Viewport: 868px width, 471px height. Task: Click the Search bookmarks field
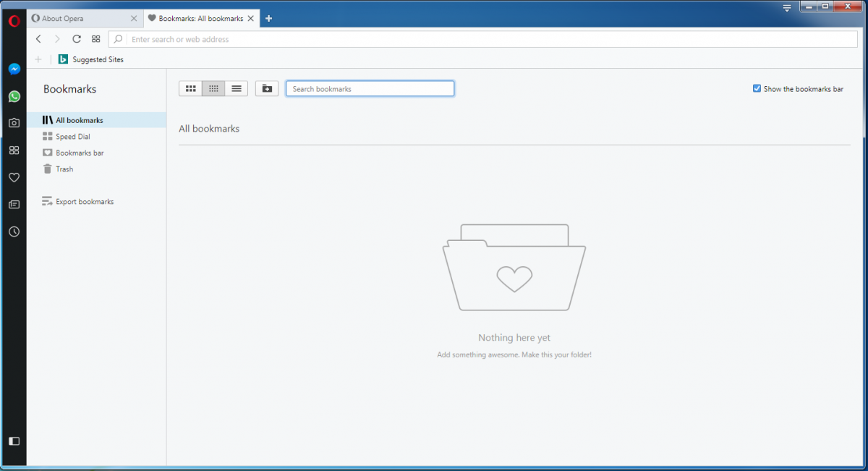[370, 89]
